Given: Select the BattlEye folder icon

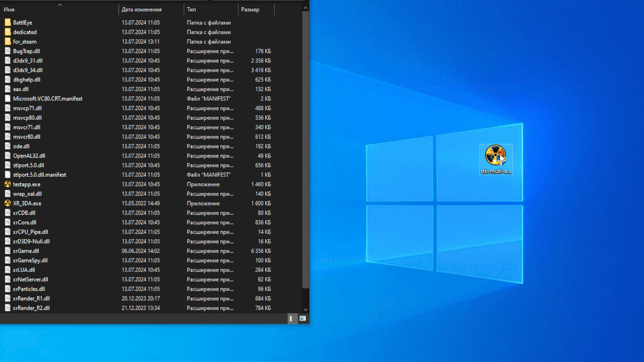Looking at the screenshot, I should 8,23.
